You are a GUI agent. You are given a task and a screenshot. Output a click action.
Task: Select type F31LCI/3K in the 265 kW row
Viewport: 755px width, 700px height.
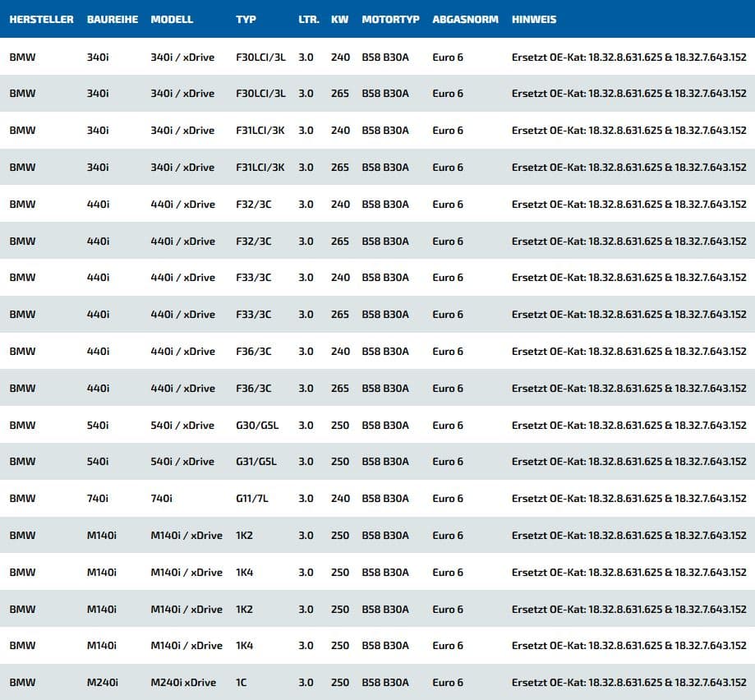click(260, 167)
